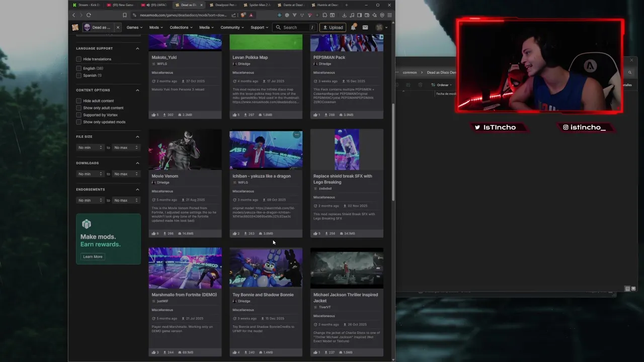Click the Nexus Mods logo
This screenshot has width=644, height=362.
pos(75,27)
